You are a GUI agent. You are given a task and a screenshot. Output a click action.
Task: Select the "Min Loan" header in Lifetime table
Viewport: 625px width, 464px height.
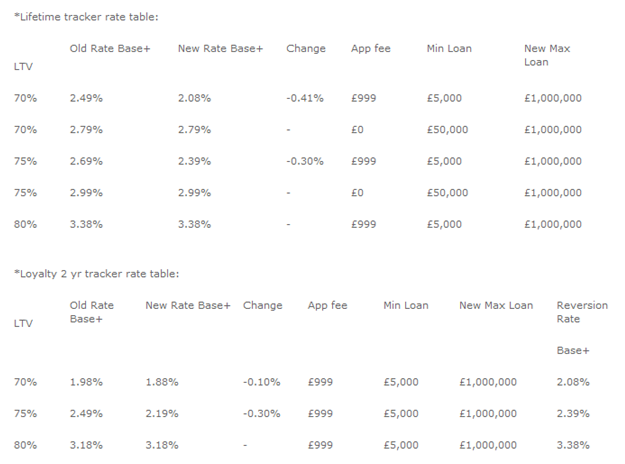pyautogui.click(x=448, y=48)
